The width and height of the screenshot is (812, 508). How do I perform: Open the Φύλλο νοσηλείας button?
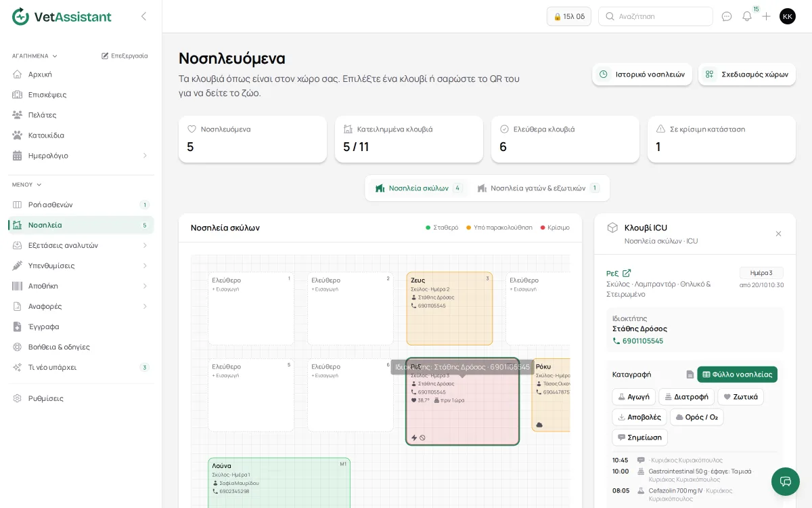tap(737, 375)
